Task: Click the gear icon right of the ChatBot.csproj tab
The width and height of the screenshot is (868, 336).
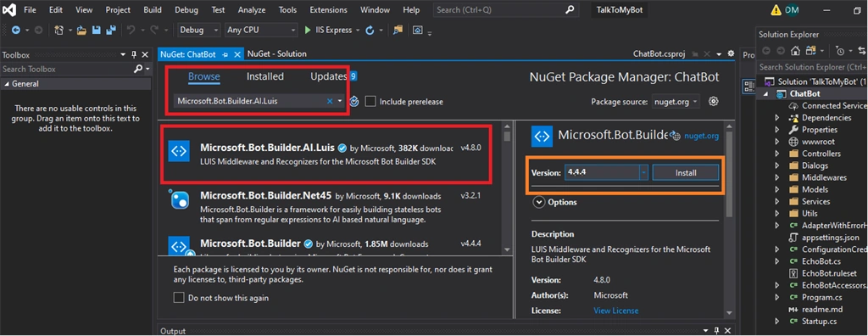Action: tap(731, 53)
